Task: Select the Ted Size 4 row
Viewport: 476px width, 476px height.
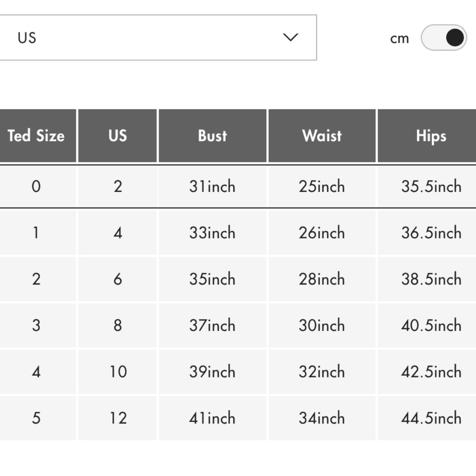Action: [x=238, y=372]
